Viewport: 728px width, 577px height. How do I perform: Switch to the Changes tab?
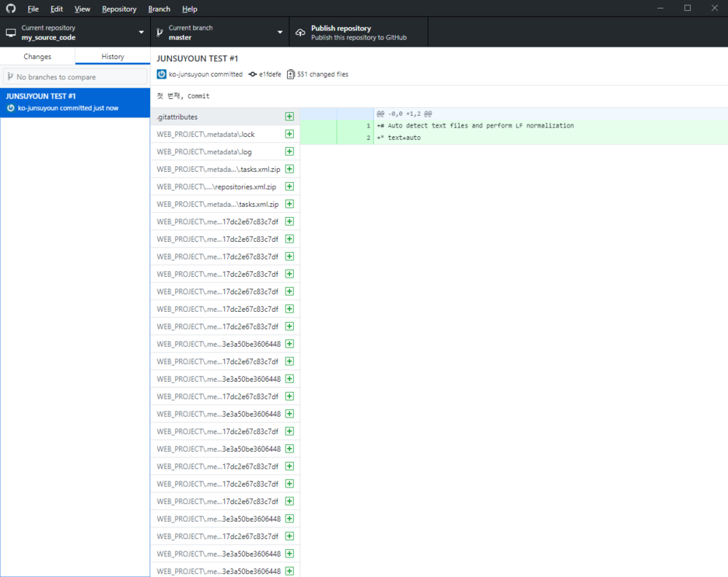tap(37, 56)
